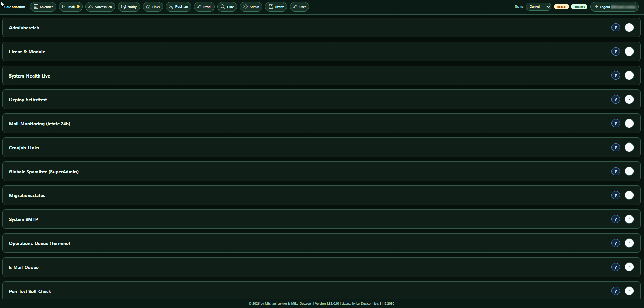
Task: Click the System SMTP heading text
Action: 23,219
